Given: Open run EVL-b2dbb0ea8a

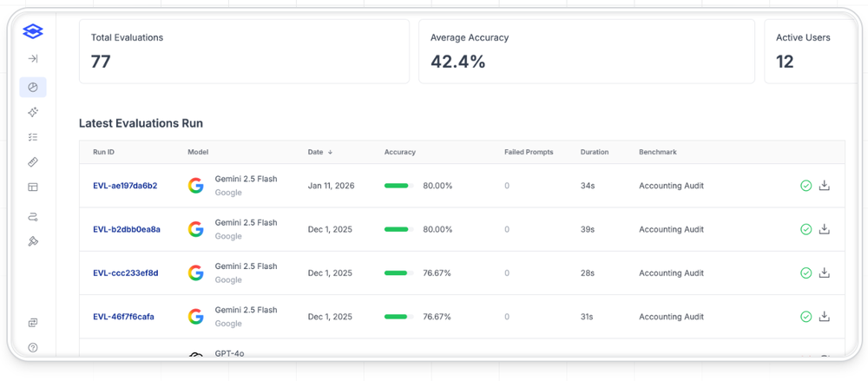Looking at the screenshot, I should 127,229.
